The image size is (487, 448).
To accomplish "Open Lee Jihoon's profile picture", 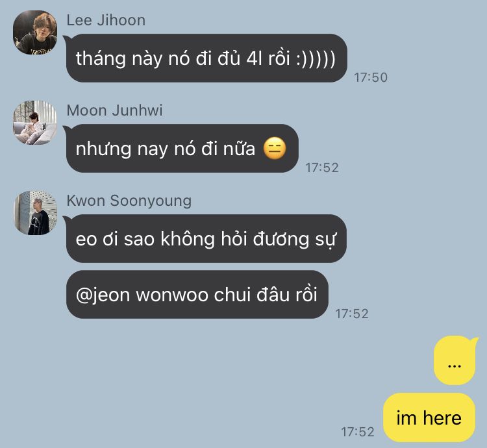I will [x=35, y=32].
